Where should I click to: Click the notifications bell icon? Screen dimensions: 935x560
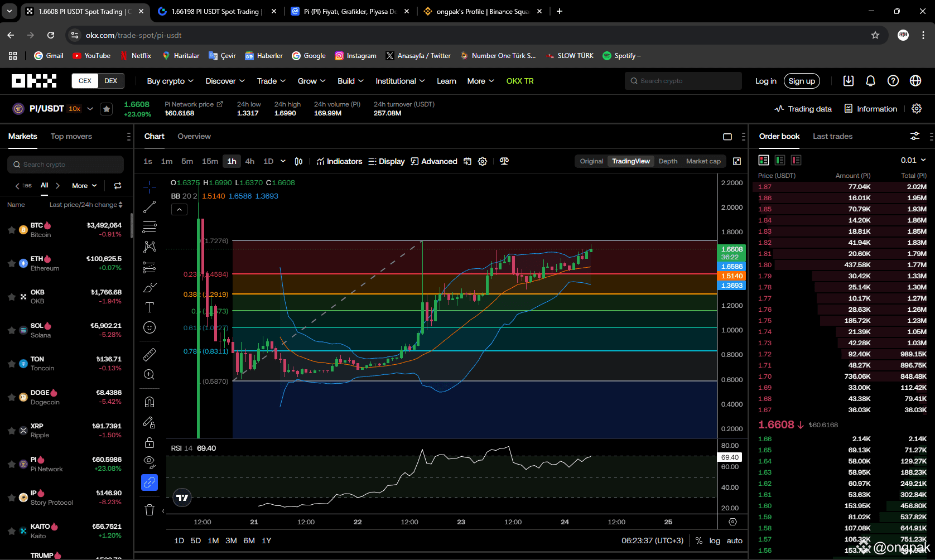coord(870,81)
